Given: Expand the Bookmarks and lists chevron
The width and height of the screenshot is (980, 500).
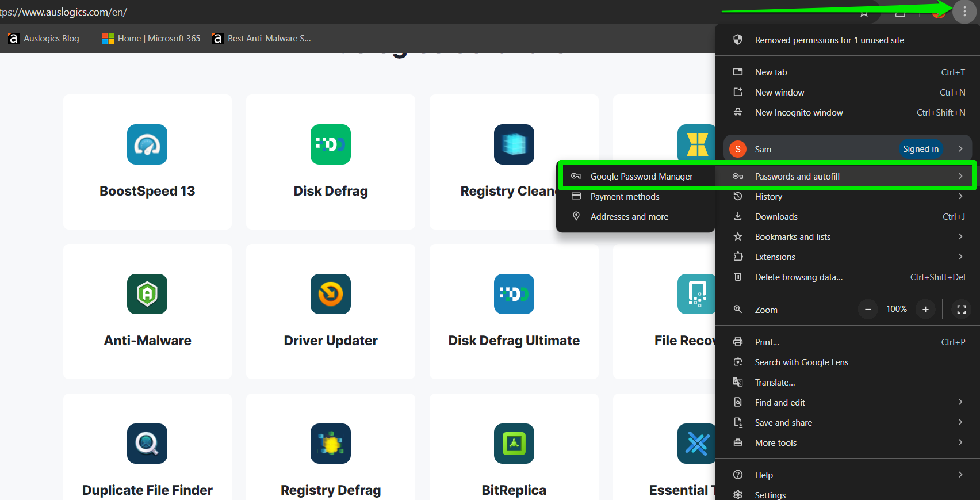Looking at the screenshot, I should (960, 236).
